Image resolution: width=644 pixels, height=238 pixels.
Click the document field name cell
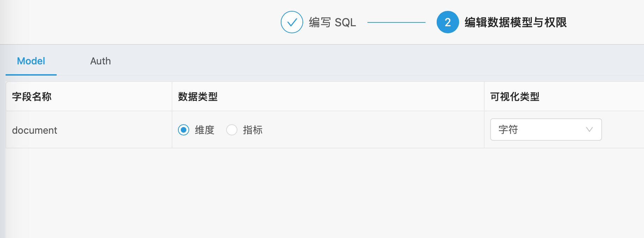[35, 130]
